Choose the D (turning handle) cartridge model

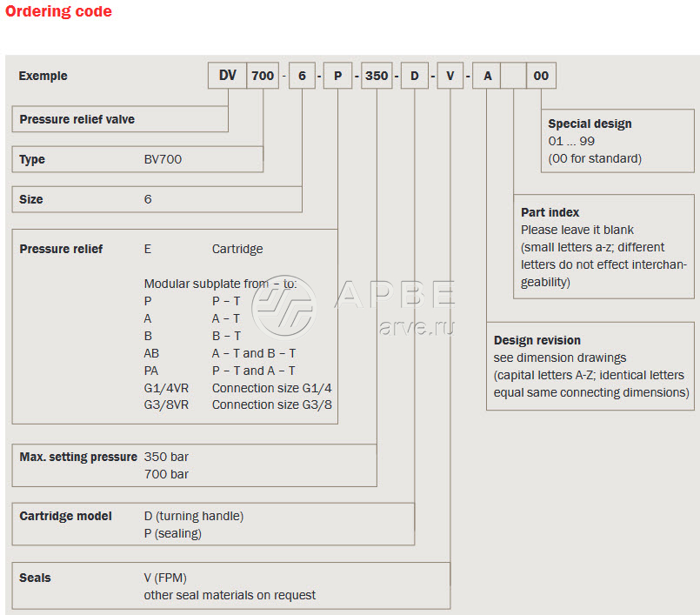193,516
